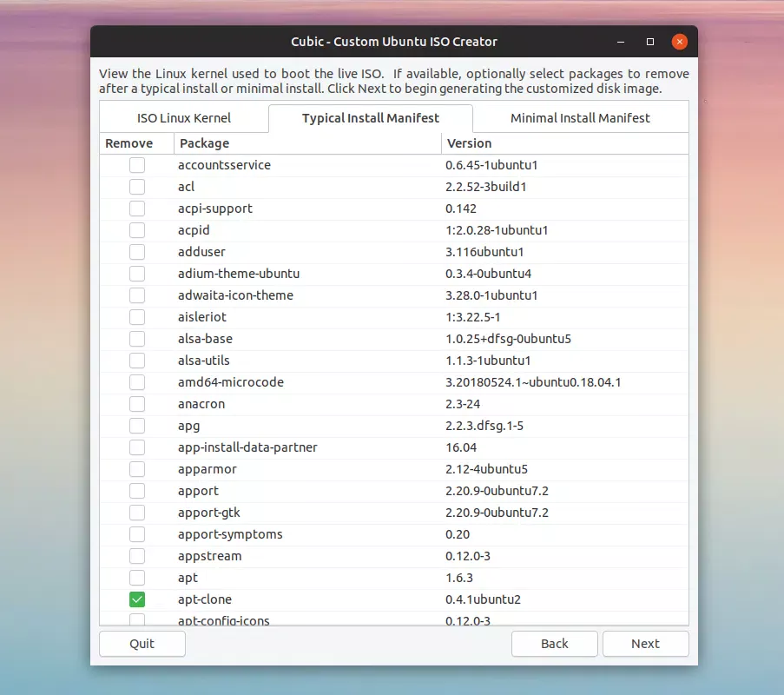Select alsa-utils for removal

(136, 361)
